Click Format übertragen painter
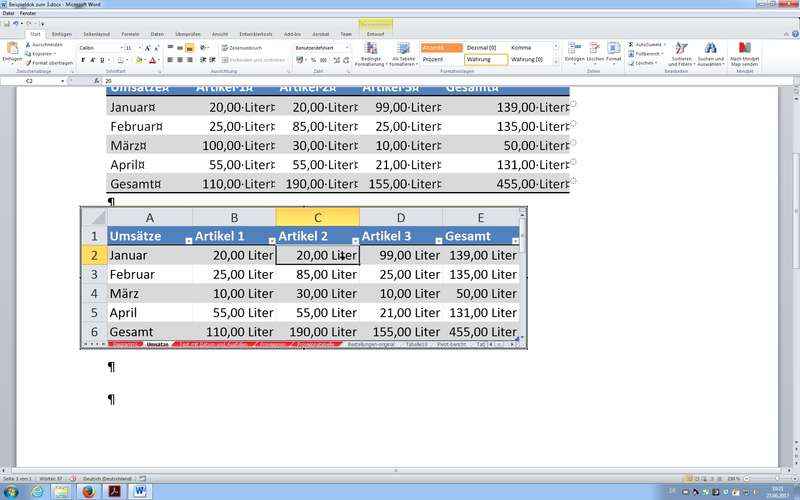This screenshot has height=500, width=800. click(49, 63)
